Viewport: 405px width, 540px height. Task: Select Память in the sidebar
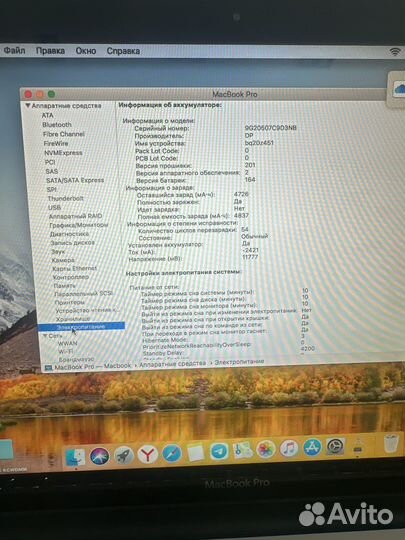(64, 285)
